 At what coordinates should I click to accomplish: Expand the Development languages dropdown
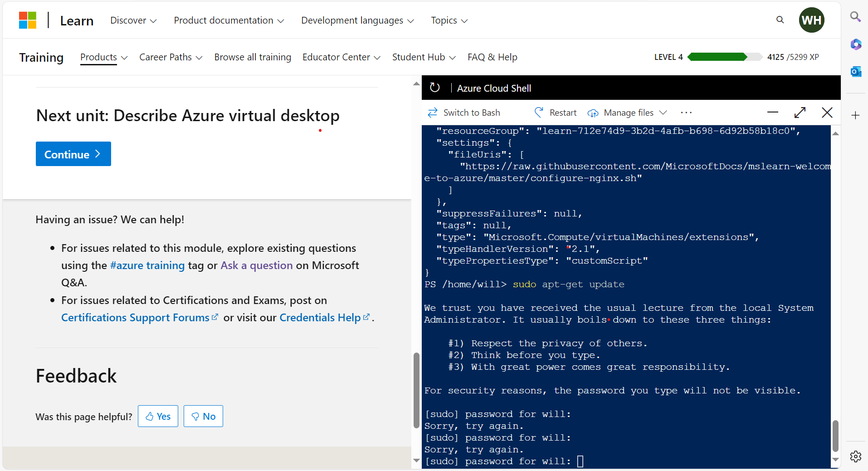click(357, 20)
